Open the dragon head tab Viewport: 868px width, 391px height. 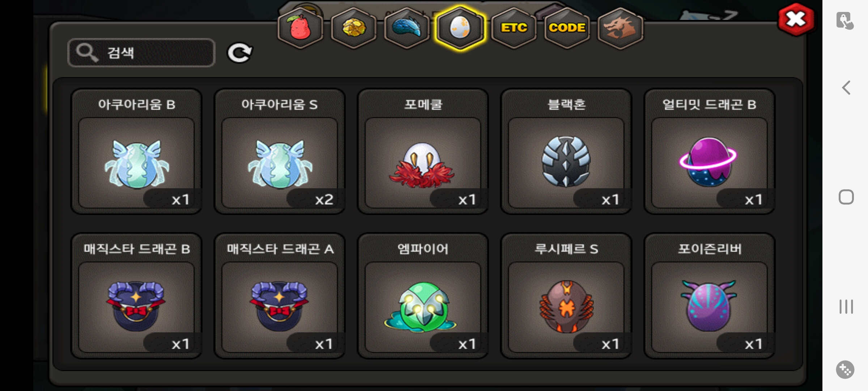click(x=620, y=28)
